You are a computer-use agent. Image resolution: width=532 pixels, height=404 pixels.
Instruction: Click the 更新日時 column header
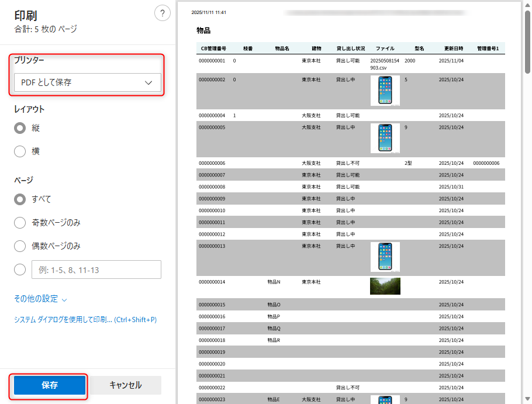pyautogui.click(x=454, y=49)
